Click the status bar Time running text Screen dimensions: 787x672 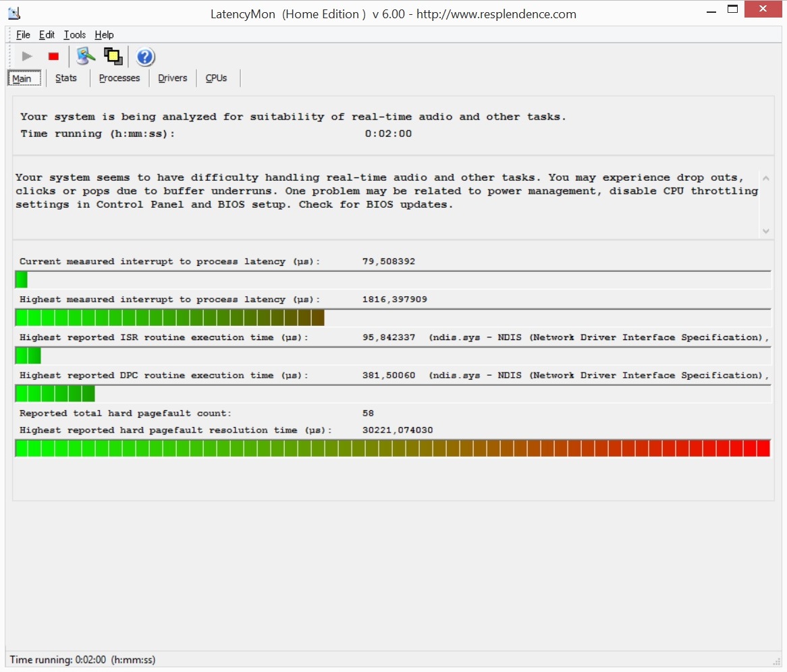click(83, 659)
